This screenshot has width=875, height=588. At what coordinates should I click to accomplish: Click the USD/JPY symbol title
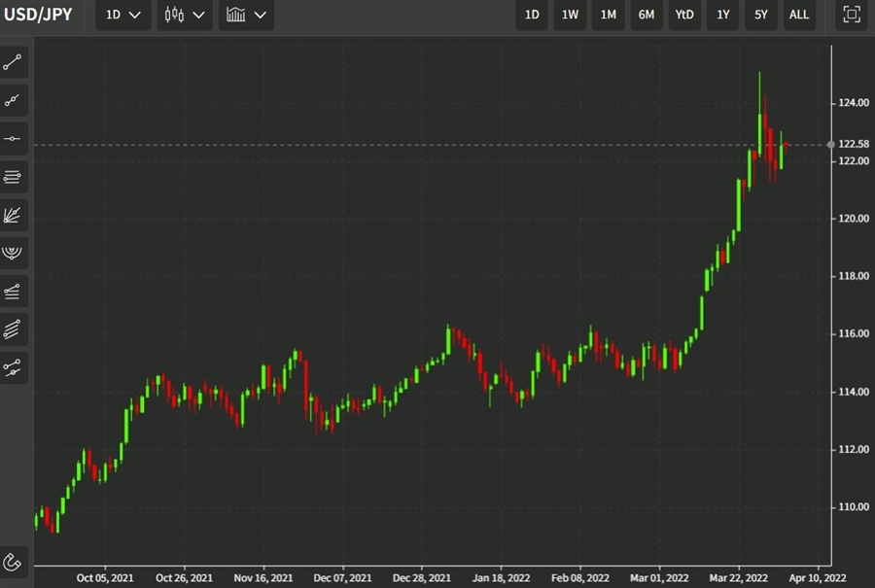point(39,15)
